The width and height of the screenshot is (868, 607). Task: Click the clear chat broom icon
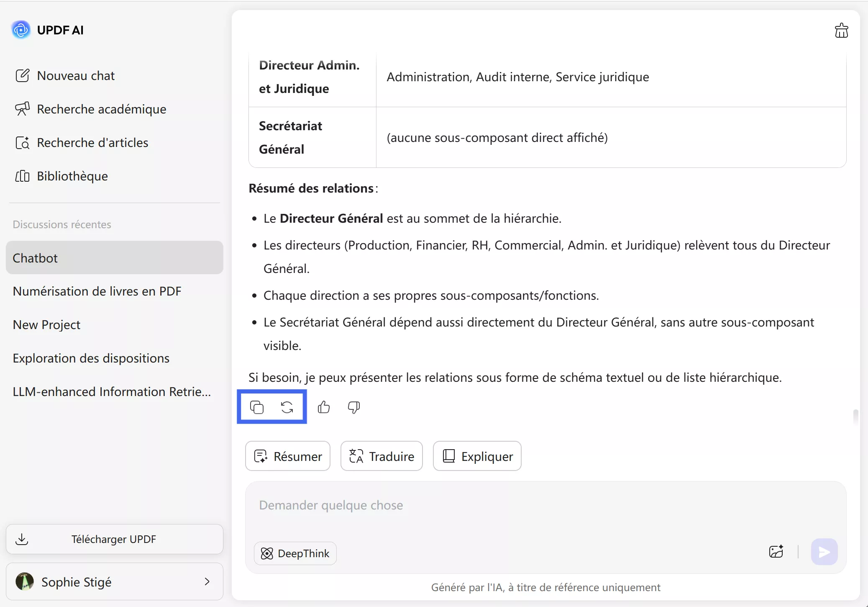[841, 31]
